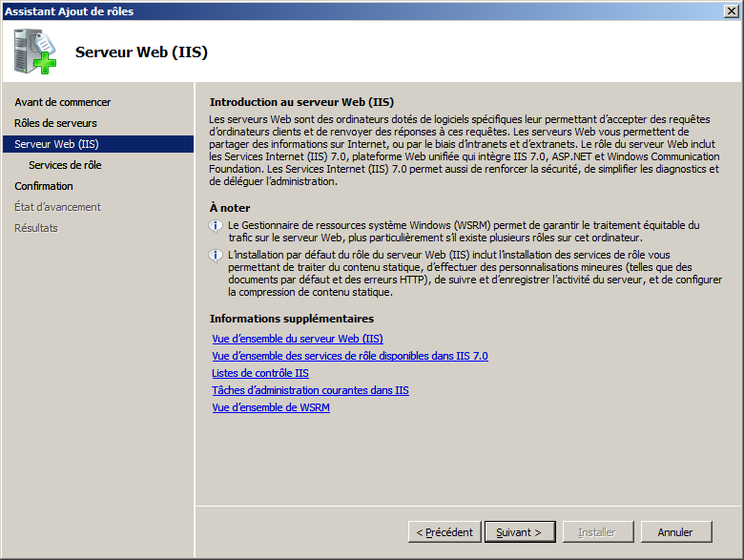
Task: Click Résultats step in sidebar
Action: 36,228
